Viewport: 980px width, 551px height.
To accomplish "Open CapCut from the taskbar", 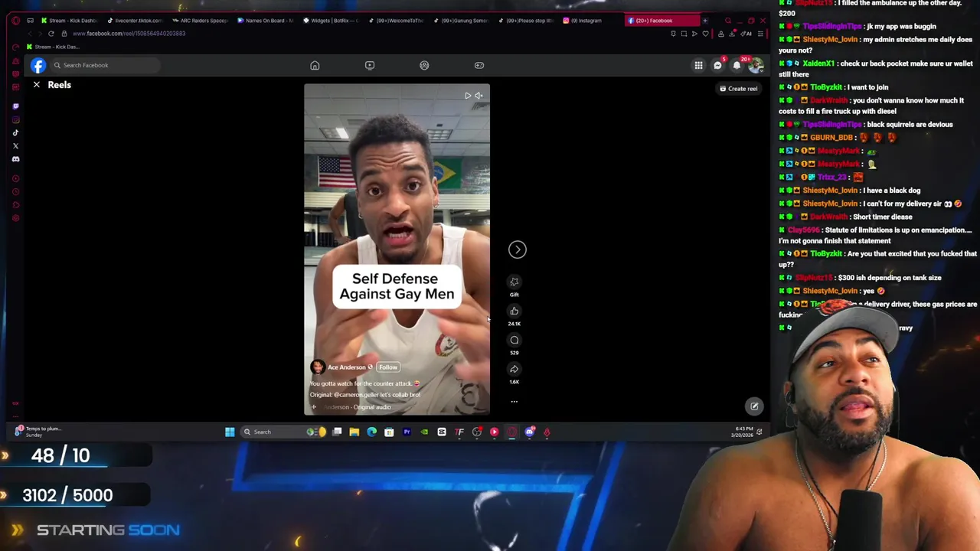I will (x=442, y=432).
